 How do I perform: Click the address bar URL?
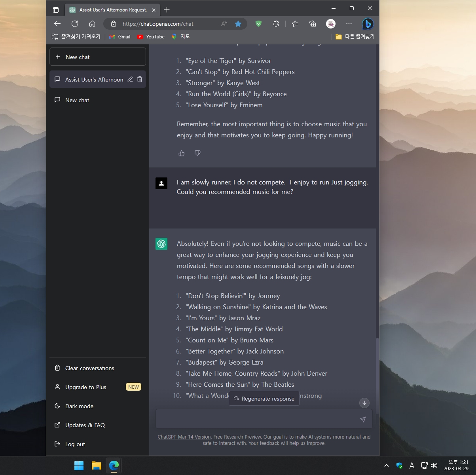coord(158,24)
